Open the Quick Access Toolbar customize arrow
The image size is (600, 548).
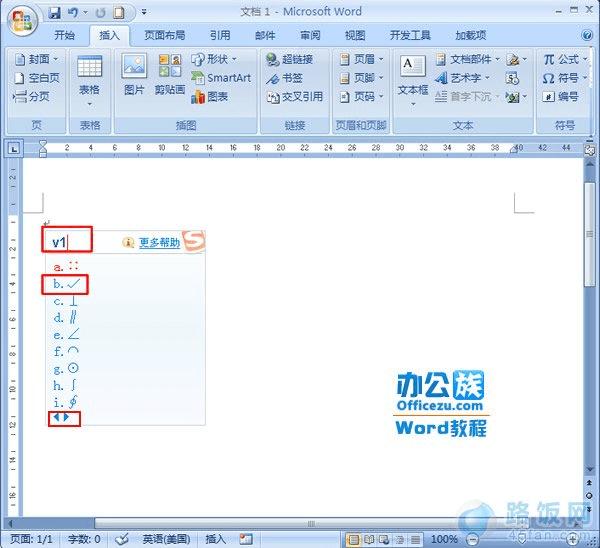pos(144,12)
